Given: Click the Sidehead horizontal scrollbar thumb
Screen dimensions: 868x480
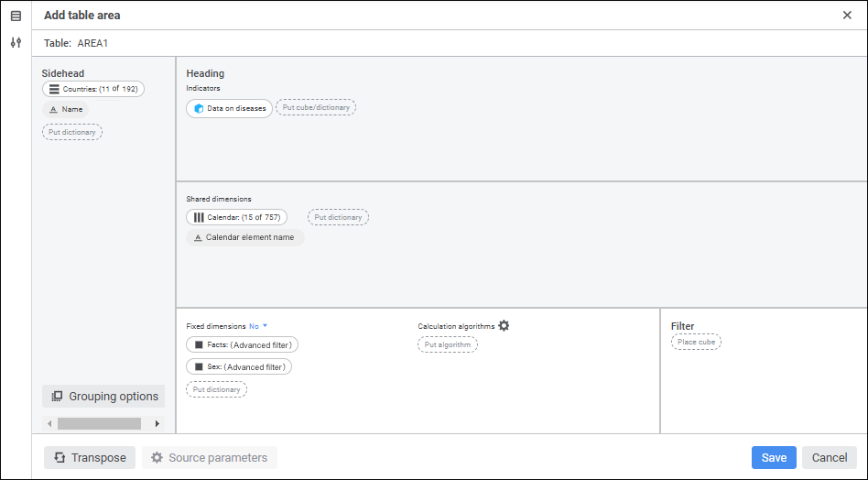Looking at the screenshot, I should pos(99,423).
